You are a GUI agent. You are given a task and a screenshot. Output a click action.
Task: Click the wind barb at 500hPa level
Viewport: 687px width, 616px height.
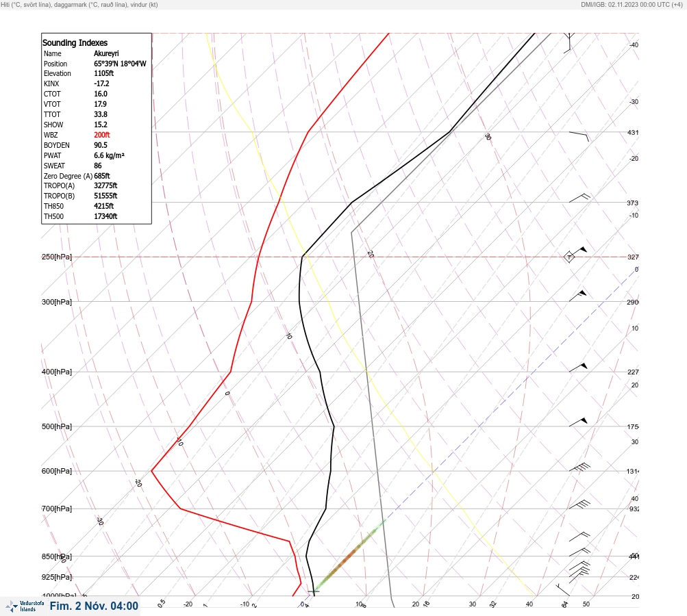tap(578, 422)
